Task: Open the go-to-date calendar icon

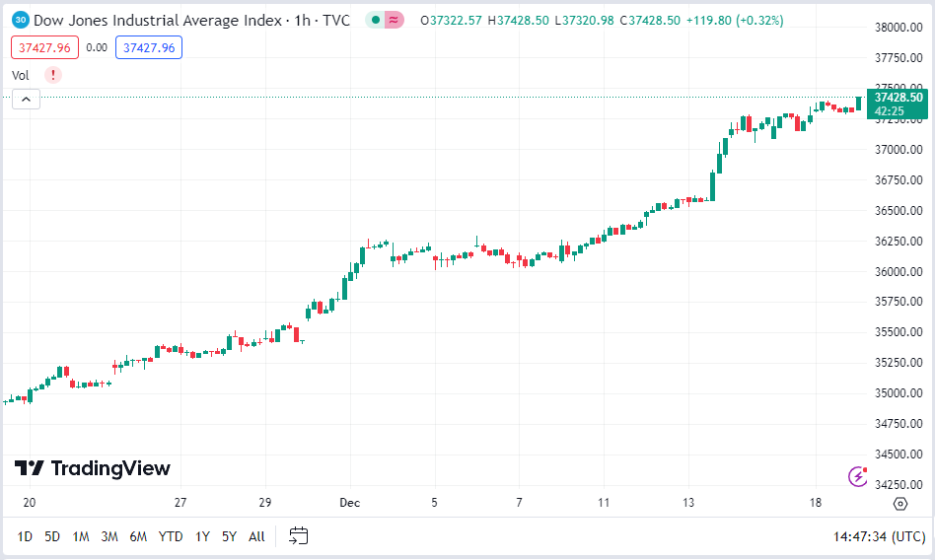Action: [299, 535]
